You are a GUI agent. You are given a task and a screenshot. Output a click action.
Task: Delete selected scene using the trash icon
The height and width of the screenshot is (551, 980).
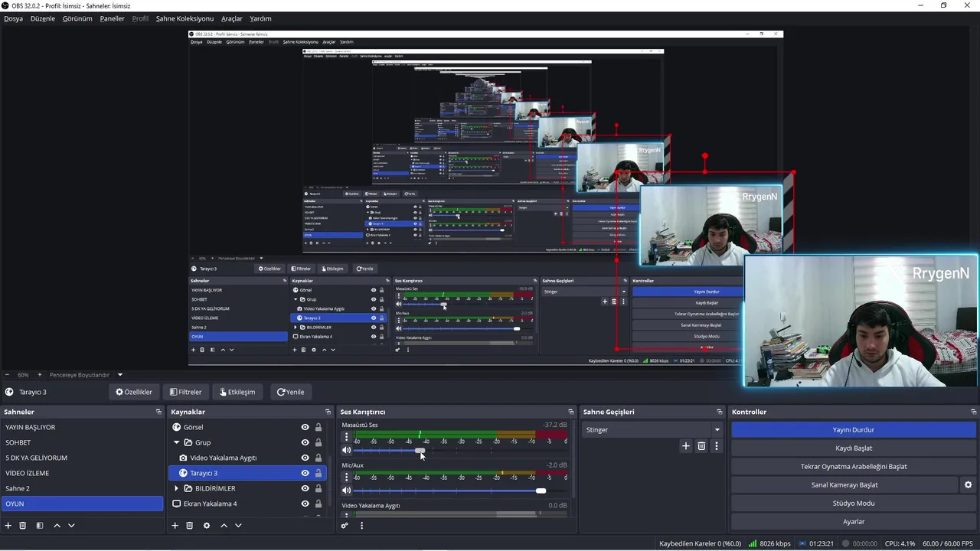[23, 526]
